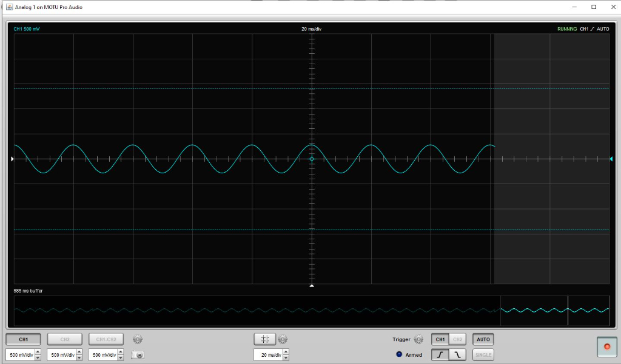Set trigger source to CH1
This screenshot has width=621, height=364.
pos(440,339)
